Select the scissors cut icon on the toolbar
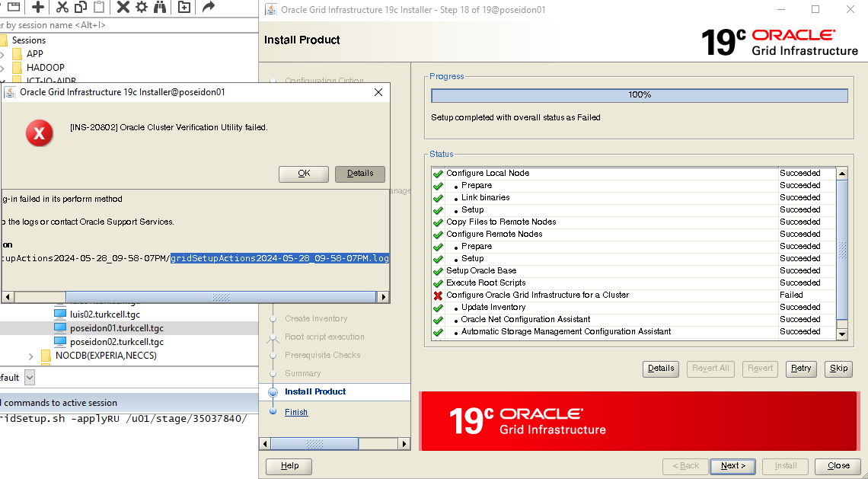 63,8
